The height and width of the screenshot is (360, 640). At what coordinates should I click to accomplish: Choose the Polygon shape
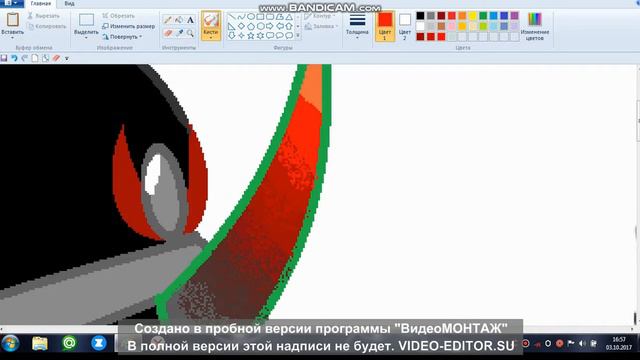(279, 17)
